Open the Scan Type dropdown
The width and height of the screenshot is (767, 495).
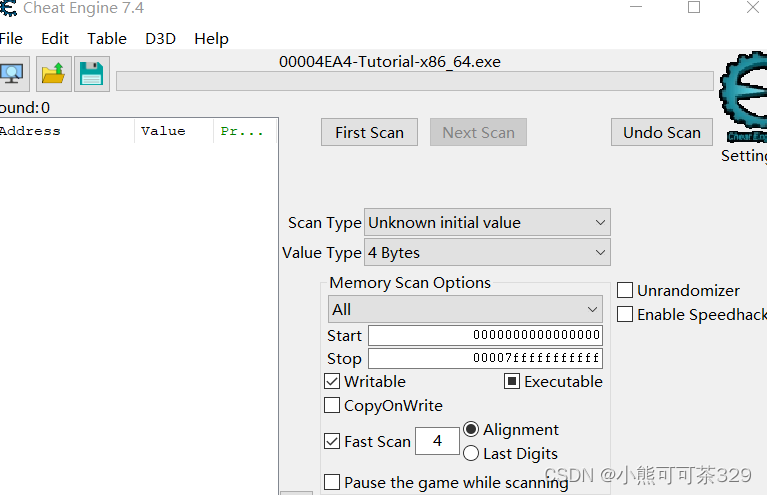coord(487,223)
